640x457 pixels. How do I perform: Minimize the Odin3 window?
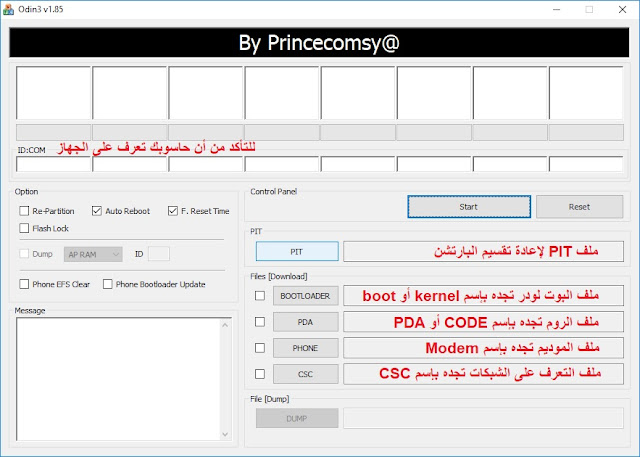click(557, 9)
